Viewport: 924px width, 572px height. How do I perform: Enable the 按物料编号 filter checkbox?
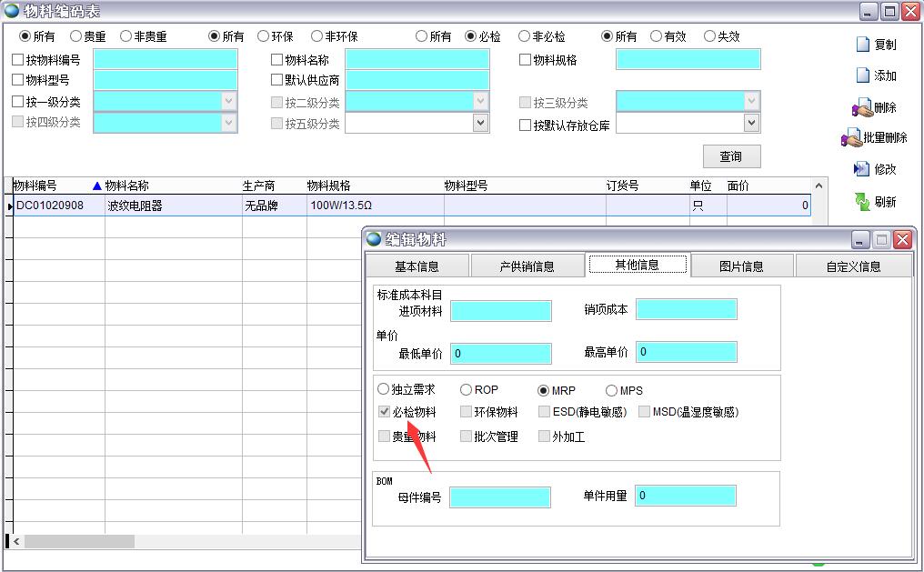pos(18,60)
